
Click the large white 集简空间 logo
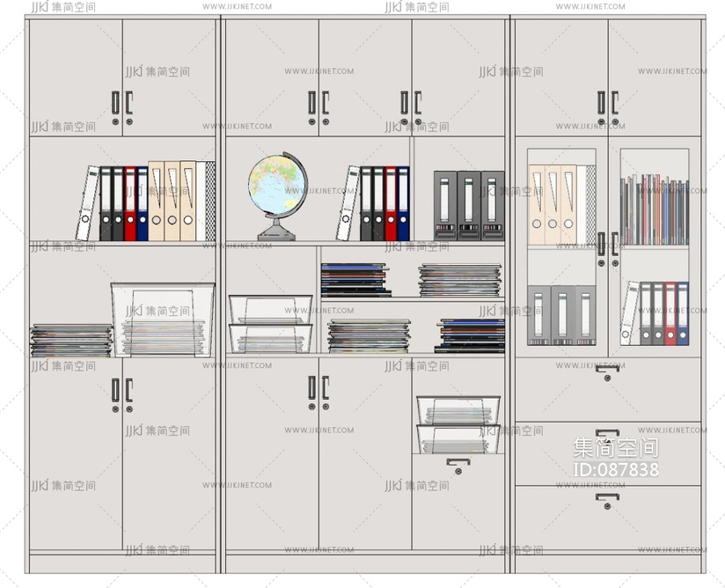(616, 447)
